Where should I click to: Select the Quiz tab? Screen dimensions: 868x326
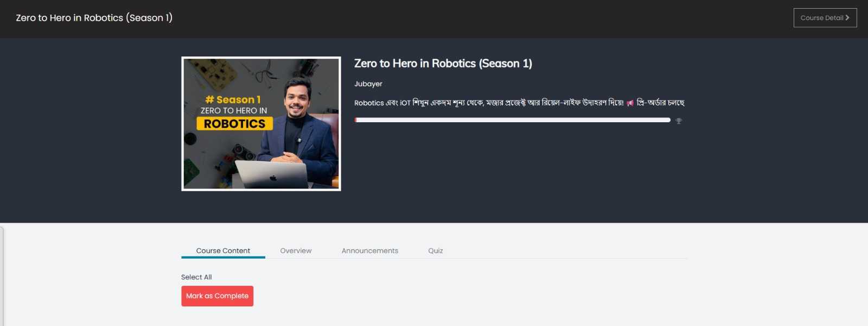tap(436, 250)
